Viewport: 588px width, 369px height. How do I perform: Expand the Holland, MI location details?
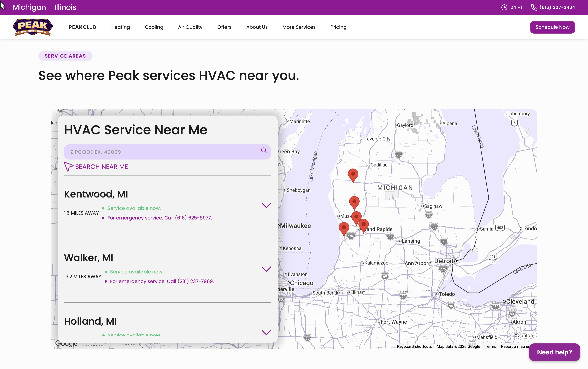[x=266, y=332]
